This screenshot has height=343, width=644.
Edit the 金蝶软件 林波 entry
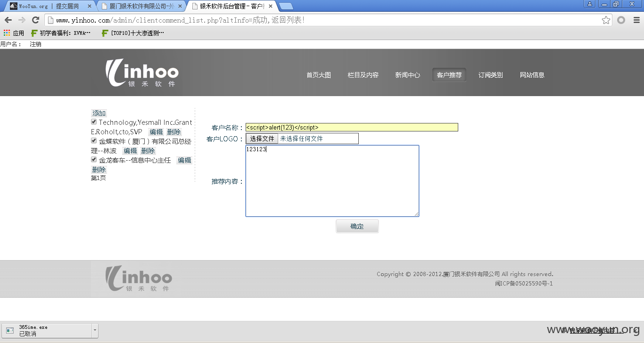tap(130, 151)
